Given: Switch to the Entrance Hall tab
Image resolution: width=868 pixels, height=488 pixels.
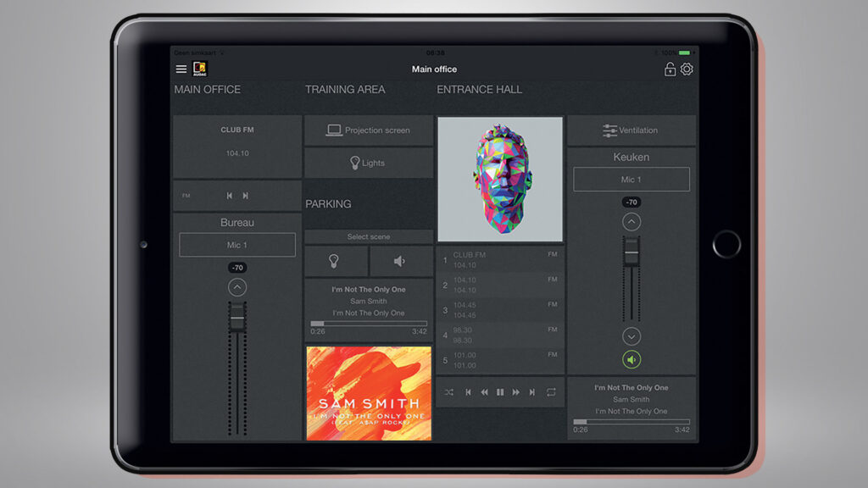Looking at the screenshot, I should [x=479, y=90].
